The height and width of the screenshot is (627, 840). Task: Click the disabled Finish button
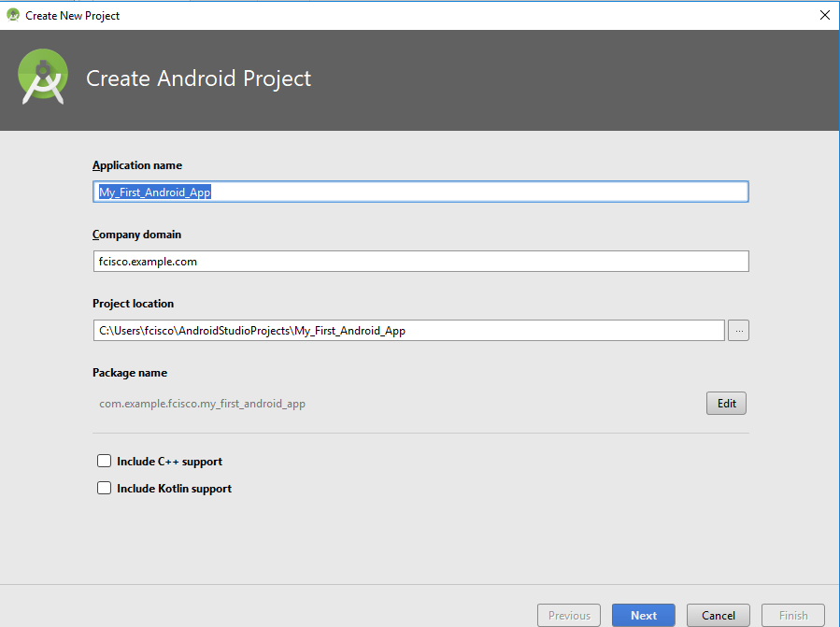point(793,615)
